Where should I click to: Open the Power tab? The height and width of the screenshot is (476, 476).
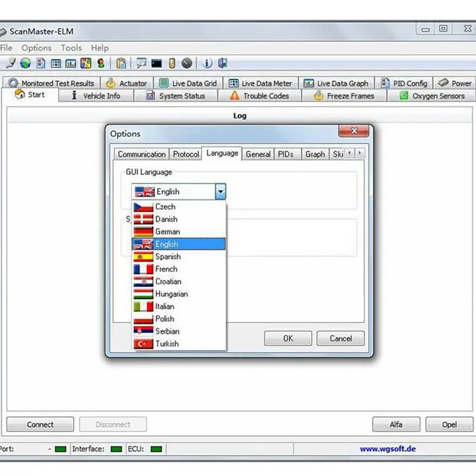tap(455, 83)
